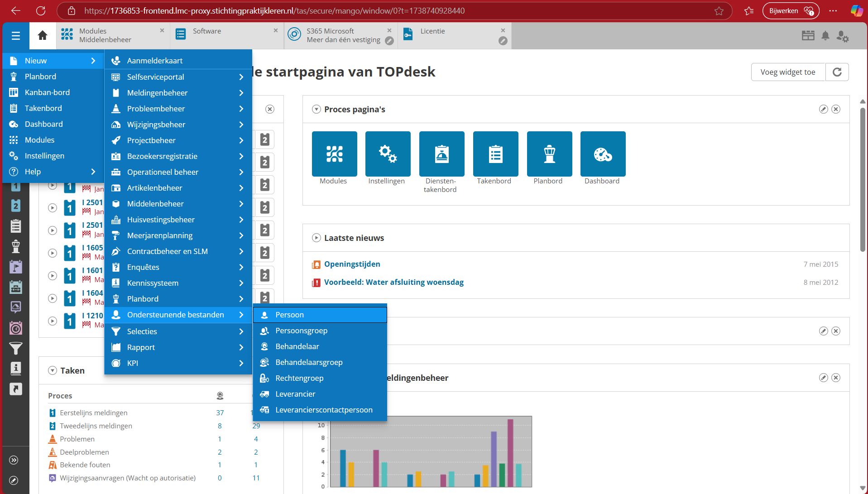The image size is (868, 494).
Task: Close the Licentie tab
Action: coord(503,30)
